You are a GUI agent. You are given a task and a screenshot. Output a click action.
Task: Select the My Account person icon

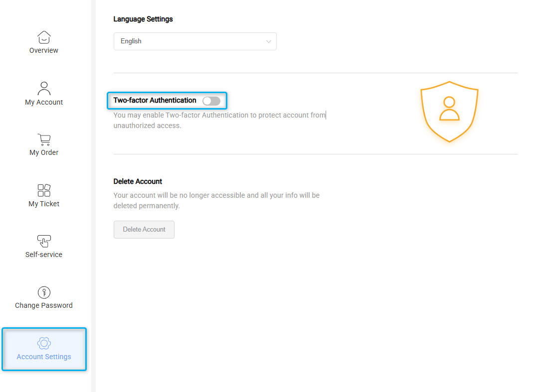tap(44, 88)
